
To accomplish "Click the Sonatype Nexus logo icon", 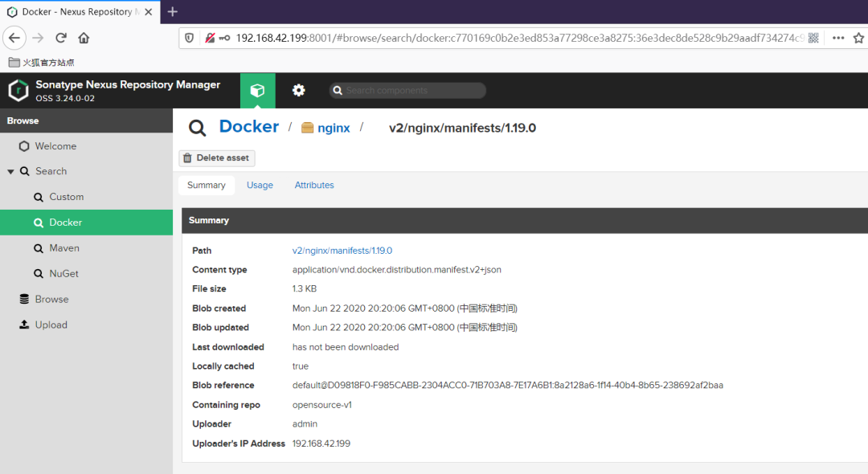I will click(x=18, y=91).
